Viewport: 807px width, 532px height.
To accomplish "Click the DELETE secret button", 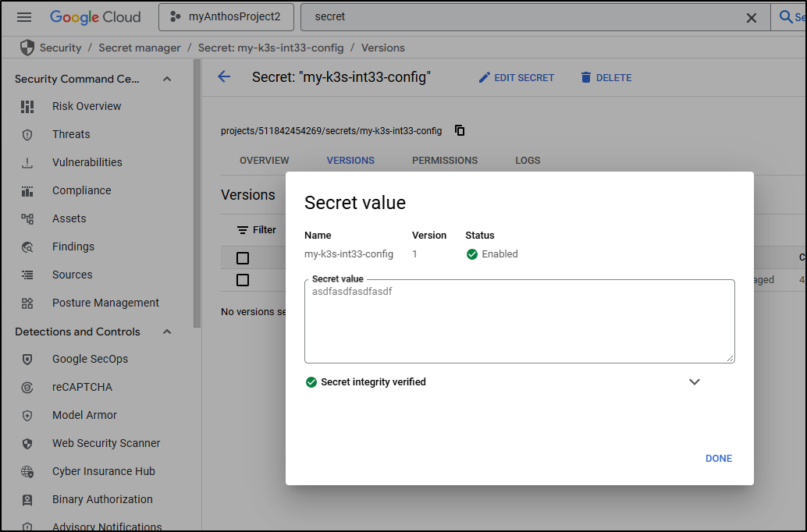I will (606, 78).
